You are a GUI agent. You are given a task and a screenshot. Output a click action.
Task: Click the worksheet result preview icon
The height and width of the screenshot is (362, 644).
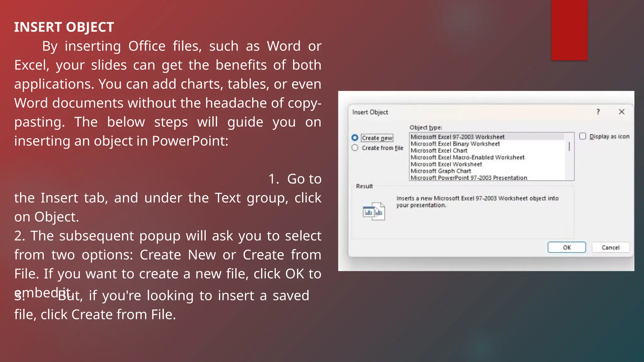(x=374, y=211)
